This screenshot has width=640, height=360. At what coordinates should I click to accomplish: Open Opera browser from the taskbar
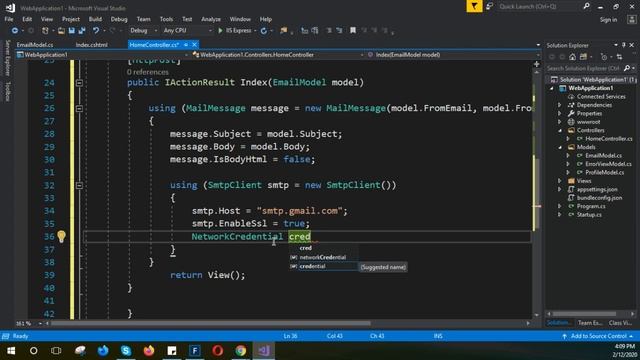point(218,351)
